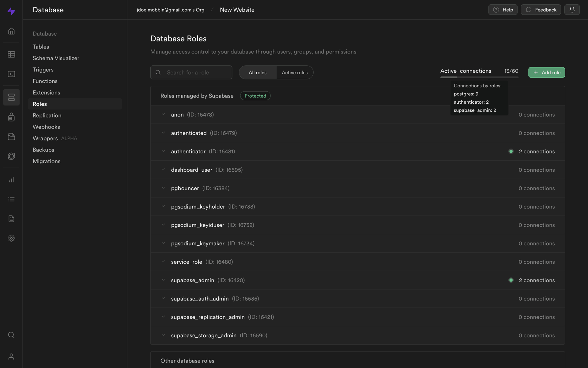Expand the pgsodium_keyholder role chevron
The height and width of the screenshot is (368, 588).
(163, 206)
